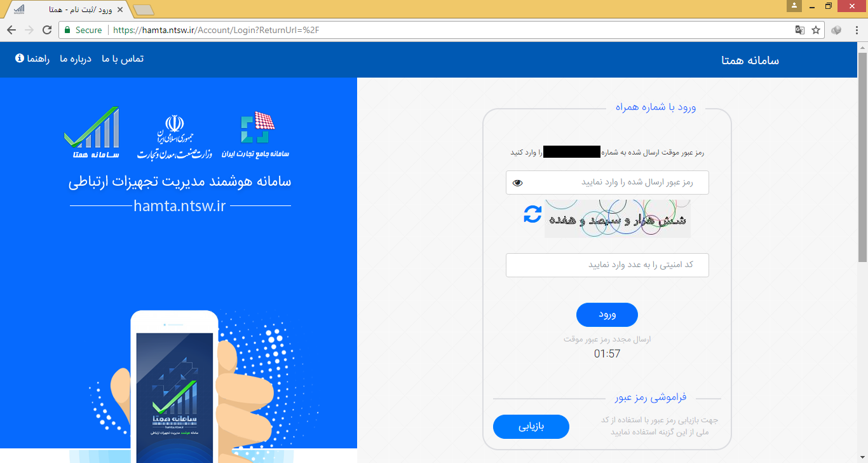The width and height of the screenshot is (868, 463).
Task: Click the browser extension icon beside the star
Action: click(837, 30)
